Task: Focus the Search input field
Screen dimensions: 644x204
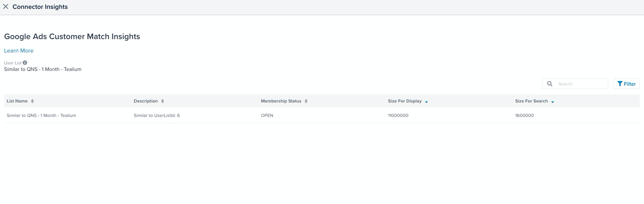Action: (x=581, y=84)
